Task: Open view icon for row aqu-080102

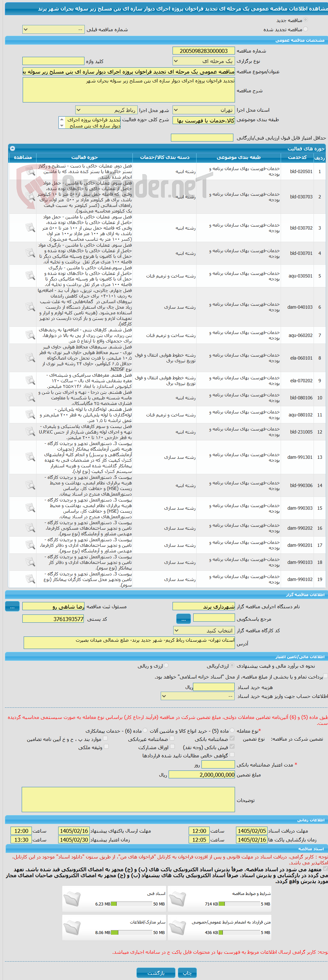Action: [x=30, y=415]
